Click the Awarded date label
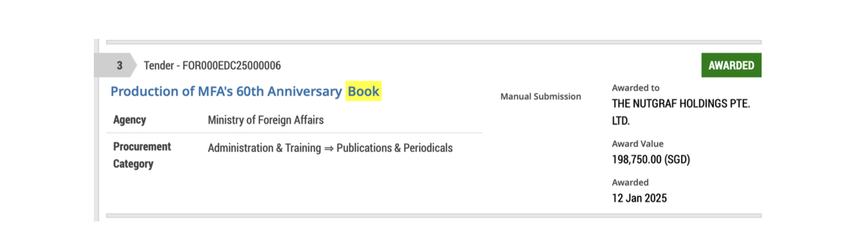Viewport: 868px width, 252px height. click(x=630, y=183)
